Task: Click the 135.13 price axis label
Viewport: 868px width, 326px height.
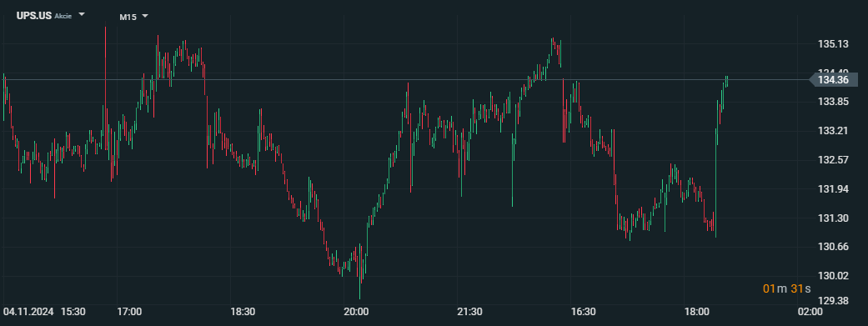Action: pos(833,44)
